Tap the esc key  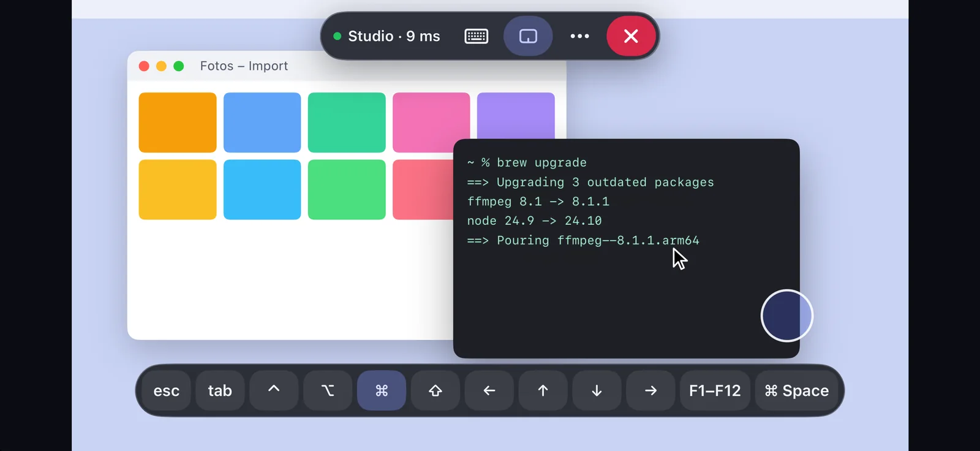(166, 390)
